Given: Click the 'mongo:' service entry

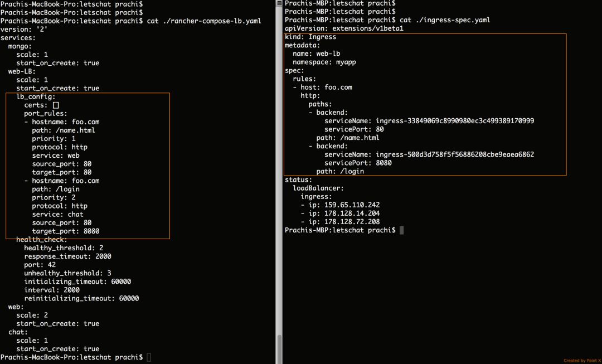Looking at the screenshot, I should click(20, 46).
